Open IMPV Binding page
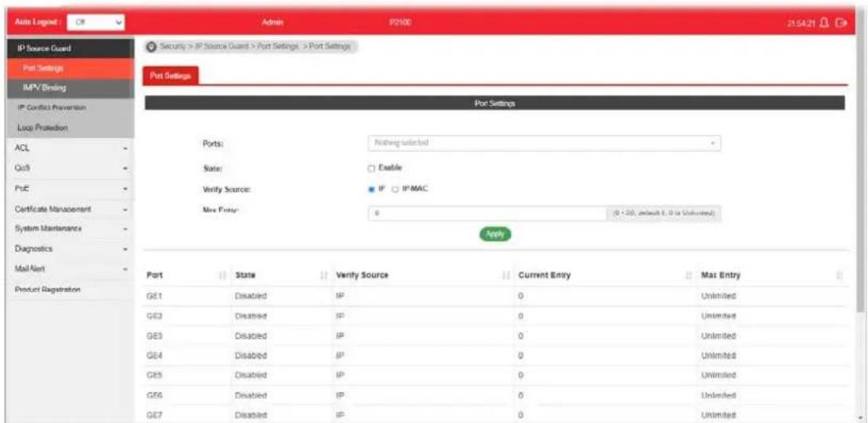Image resolution: width=868 pixels, height=423 pixels. coord(69,88)
